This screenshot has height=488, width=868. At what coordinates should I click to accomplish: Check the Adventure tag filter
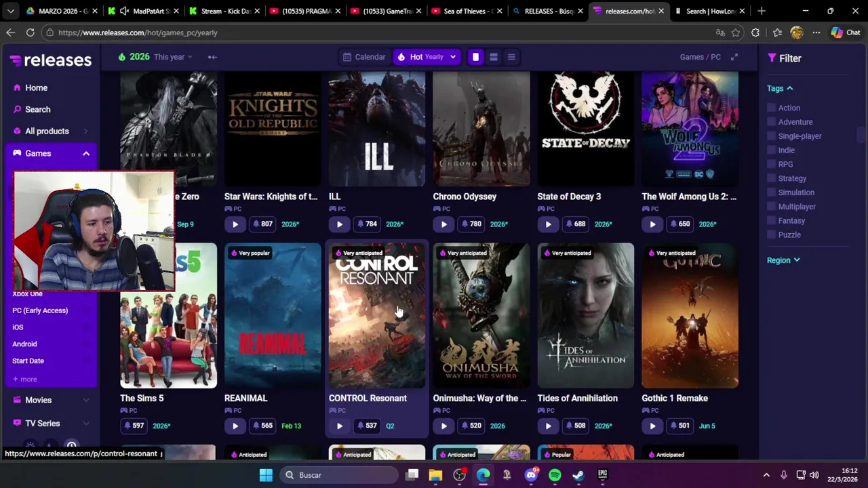(771, 122)
